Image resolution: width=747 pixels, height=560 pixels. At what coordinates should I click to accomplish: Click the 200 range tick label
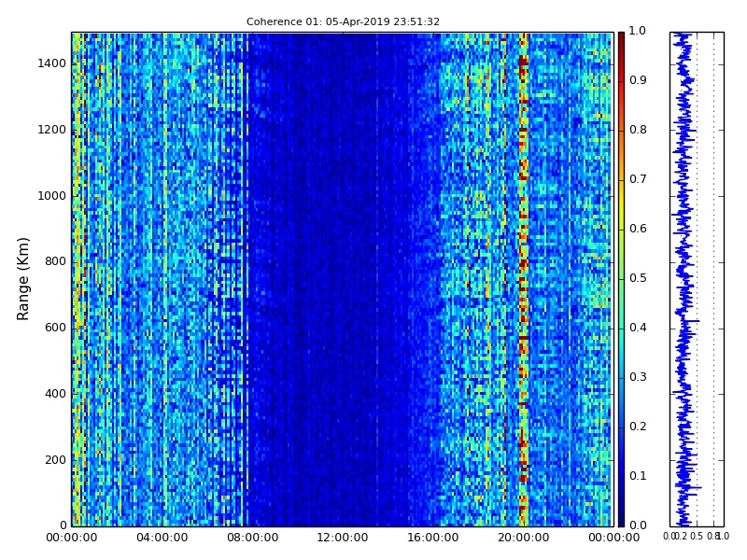(x=55, y=460)
